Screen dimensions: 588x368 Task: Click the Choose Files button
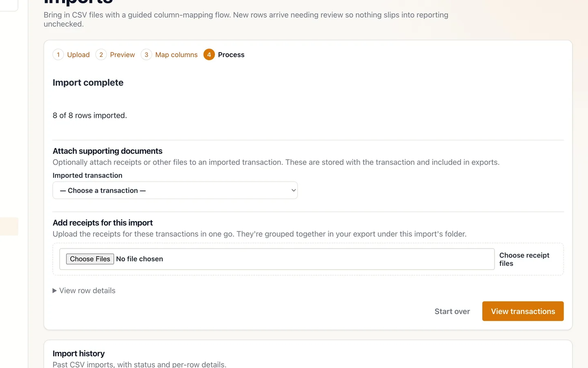(x=90, y=259)
